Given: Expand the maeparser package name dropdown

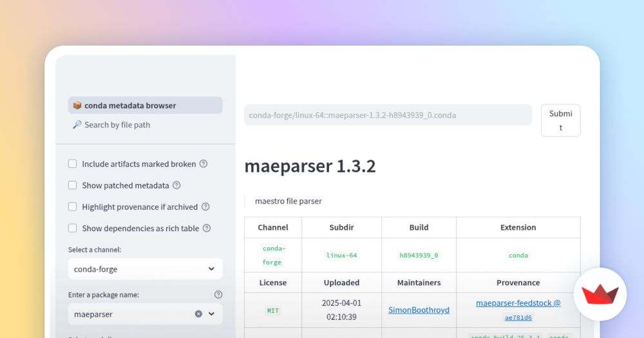Looking at the screenshot, I should coord(211,314).
